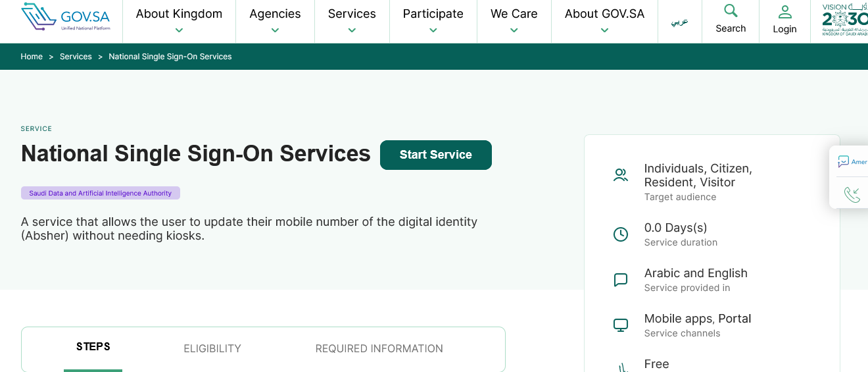Click the target audience people icon

click(621, 175)
